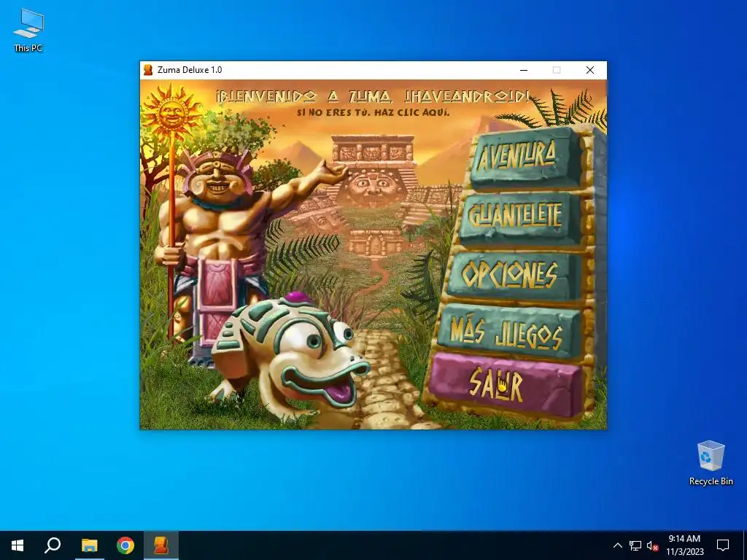Viewport: 747px width, 560px height.
Task: Open File Explorer from the taskbar
Action: tap(89, 545)
